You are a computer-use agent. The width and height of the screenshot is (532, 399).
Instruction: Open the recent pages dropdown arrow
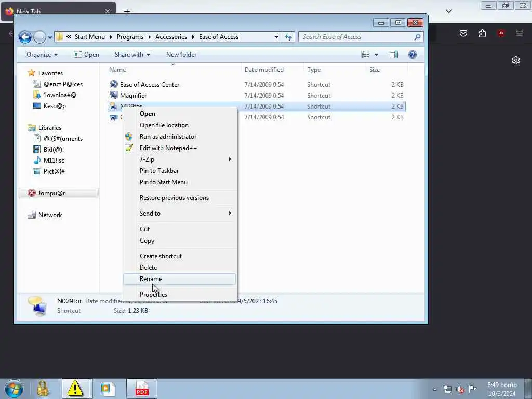50,37
